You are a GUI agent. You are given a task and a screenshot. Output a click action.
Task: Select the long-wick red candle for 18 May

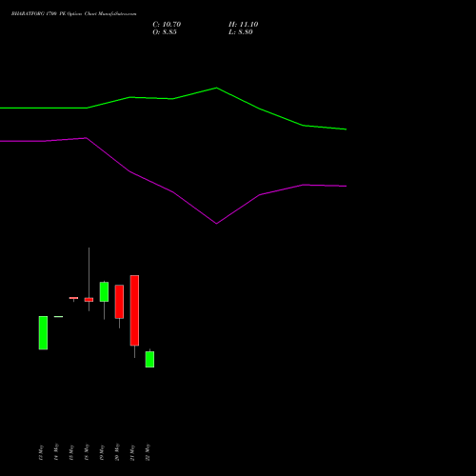(89, 300)
